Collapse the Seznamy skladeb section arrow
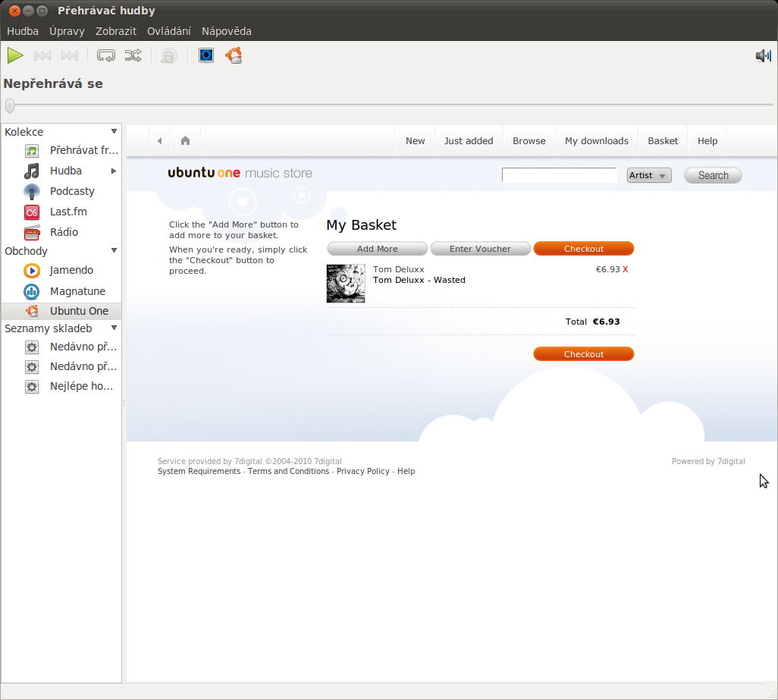Screen dimensions: 778x700 click(114, 328)
